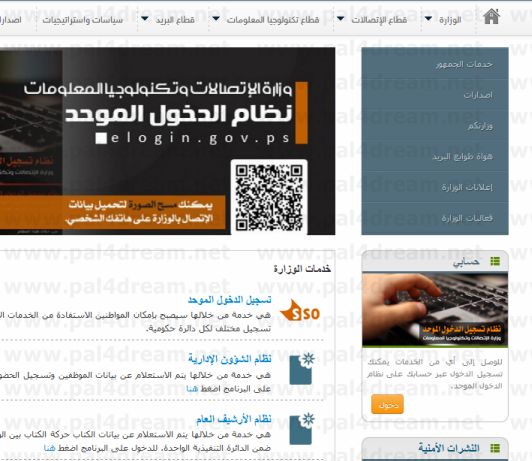The width and height of the screenshot is (532, 461).
Task: Expand the قطاع تكنولوجيا المعلومات dropdown arrow
Action: (216, 18)
